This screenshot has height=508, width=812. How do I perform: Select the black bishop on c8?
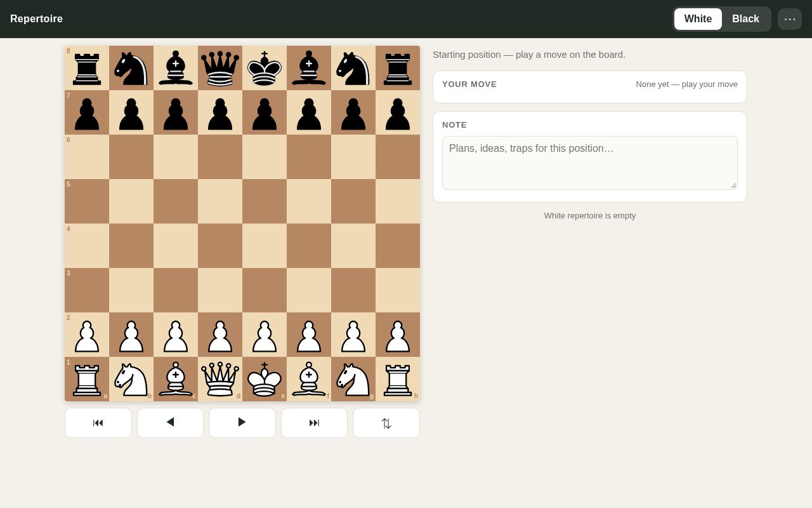click(x=176, y=68)
